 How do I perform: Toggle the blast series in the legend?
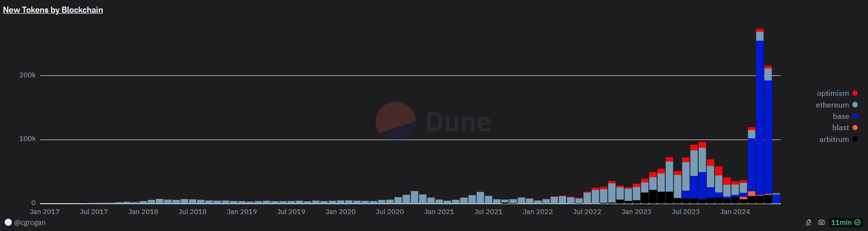coord(845,128)
